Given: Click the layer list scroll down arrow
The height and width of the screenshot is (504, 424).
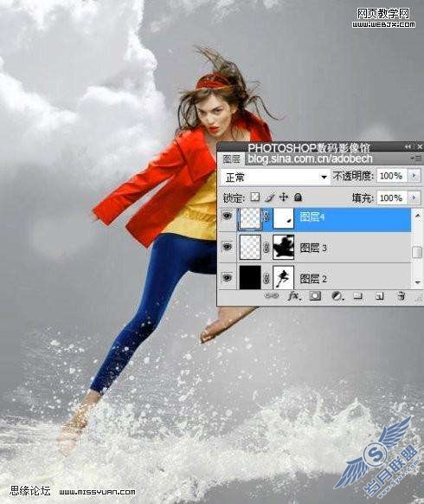Looking at the screenshot, I should click(417, 282).
